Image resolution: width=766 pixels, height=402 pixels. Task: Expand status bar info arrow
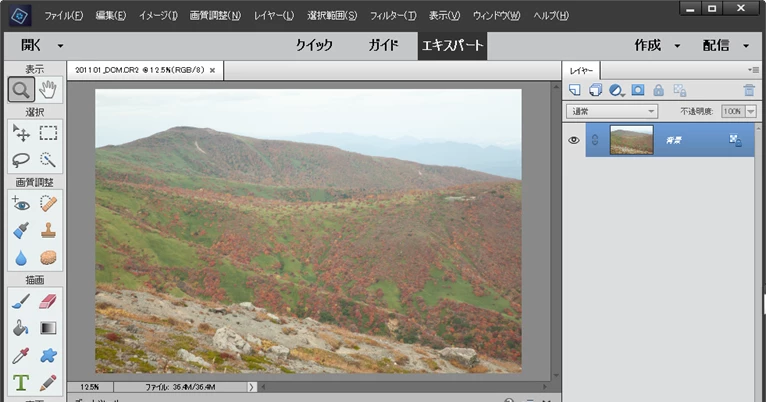251,387
